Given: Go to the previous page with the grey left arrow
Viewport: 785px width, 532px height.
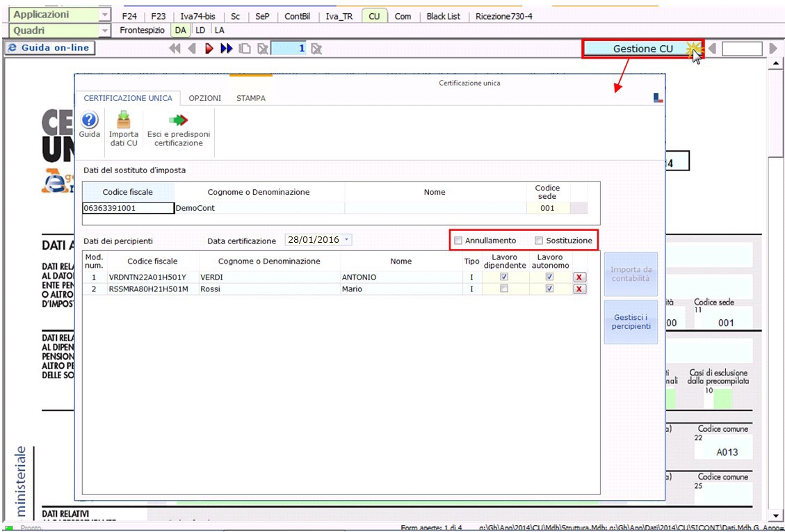Looking at the screenshot, I should 191,49.
